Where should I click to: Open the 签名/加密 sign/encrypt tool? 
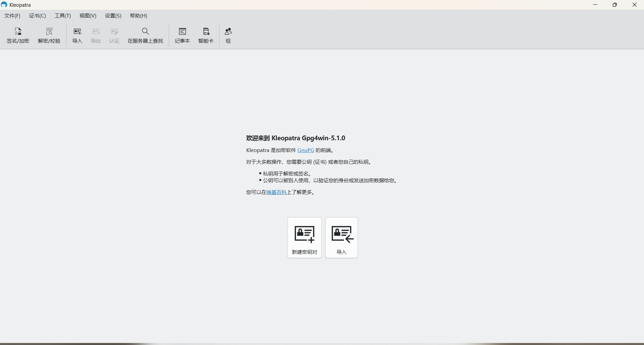[18, 35]
